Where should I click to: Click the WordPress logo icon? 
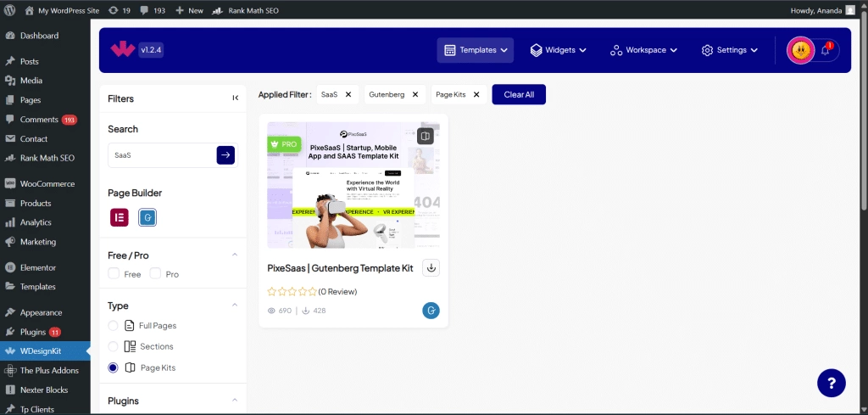[9, 10]
